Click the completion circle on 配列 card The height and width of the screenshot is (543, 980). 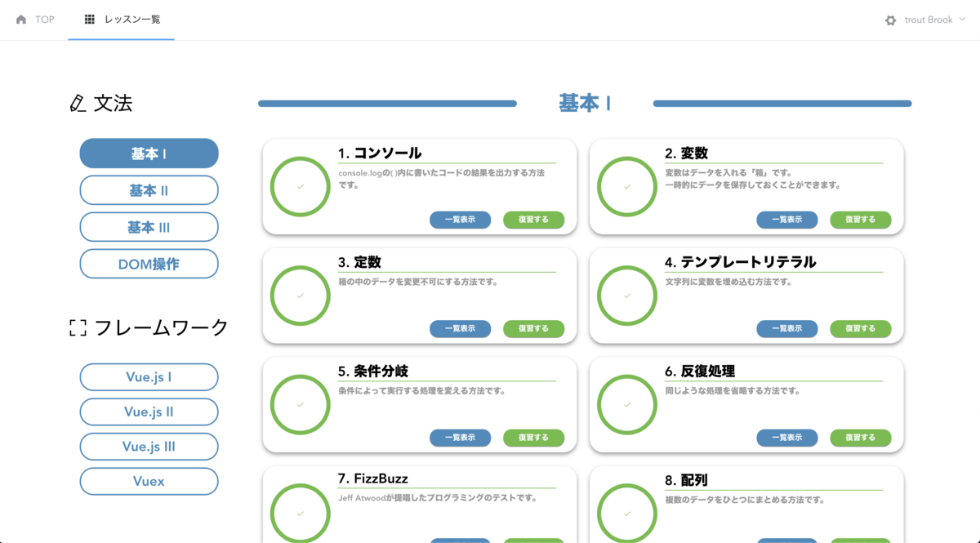(x=627, y=513)
